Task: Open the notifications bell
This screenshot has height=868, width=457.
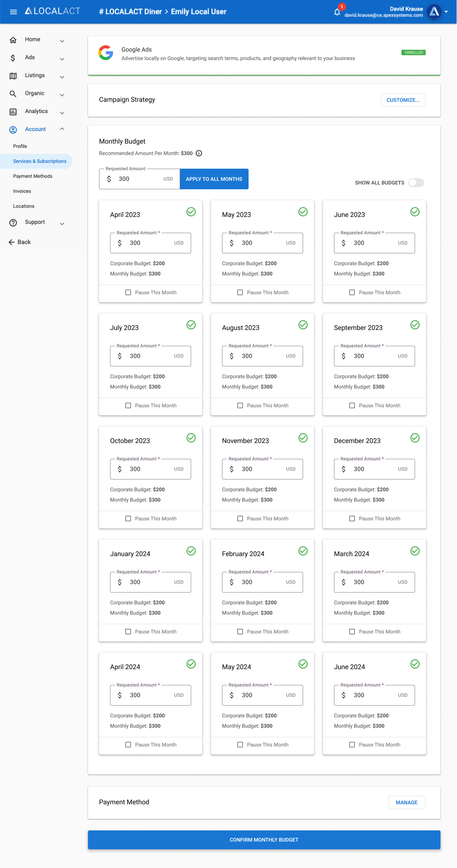Action: 337,12
